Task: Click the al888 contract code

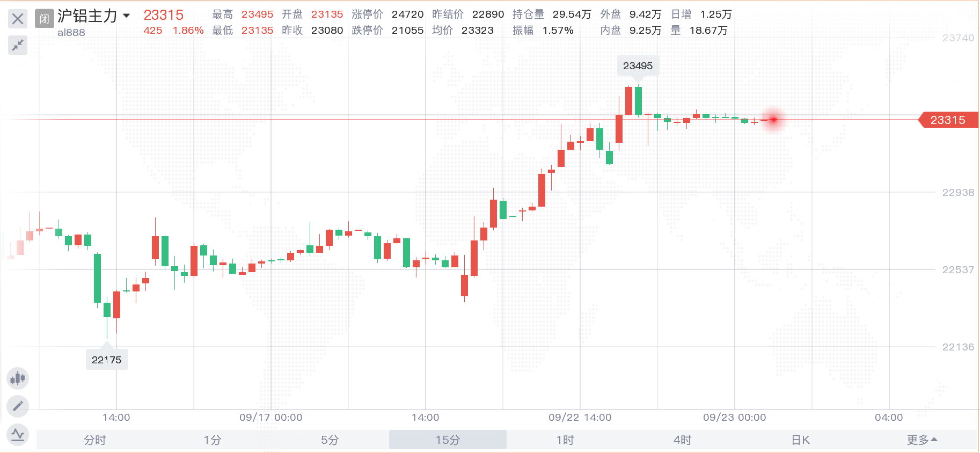Action: pyautogui.click(x=71, y=33)
